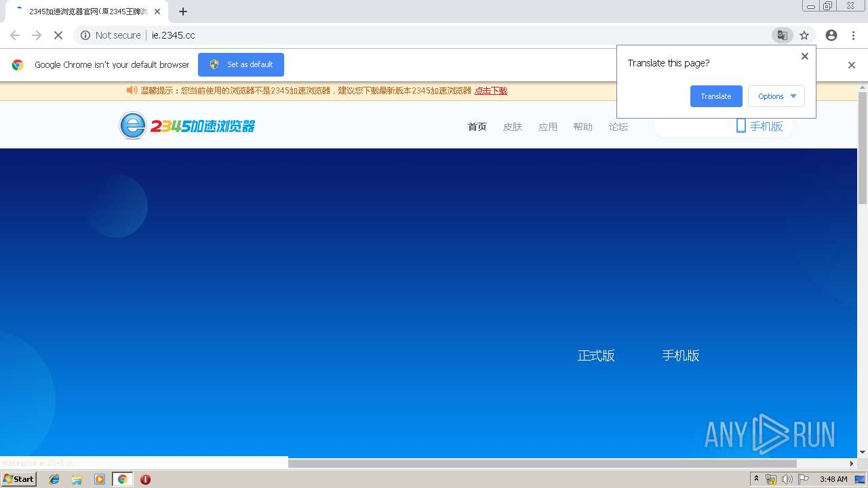Image resolution: width=868 pixels, height=488 pixels.
Task: Close the 2345加速浏览器 browser tab
Action: coord(157,12)
